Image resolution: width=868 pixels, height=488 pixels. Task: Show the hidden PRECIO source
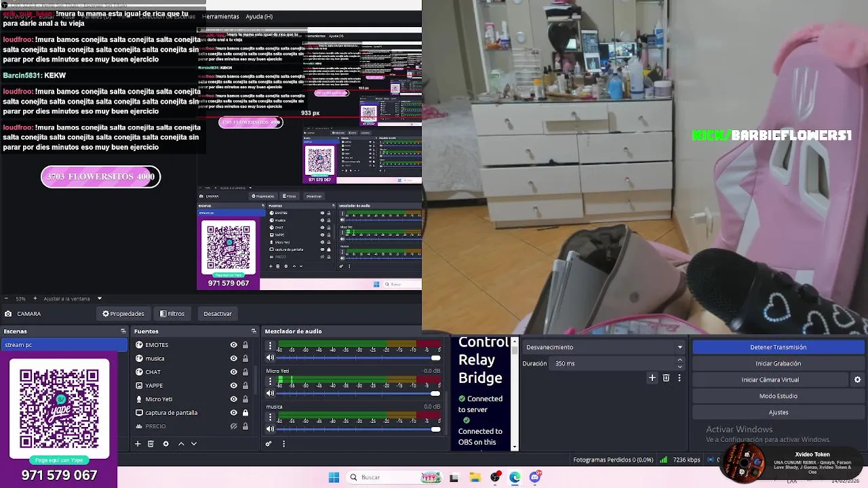pyautogui.click(x=233, y=426)
